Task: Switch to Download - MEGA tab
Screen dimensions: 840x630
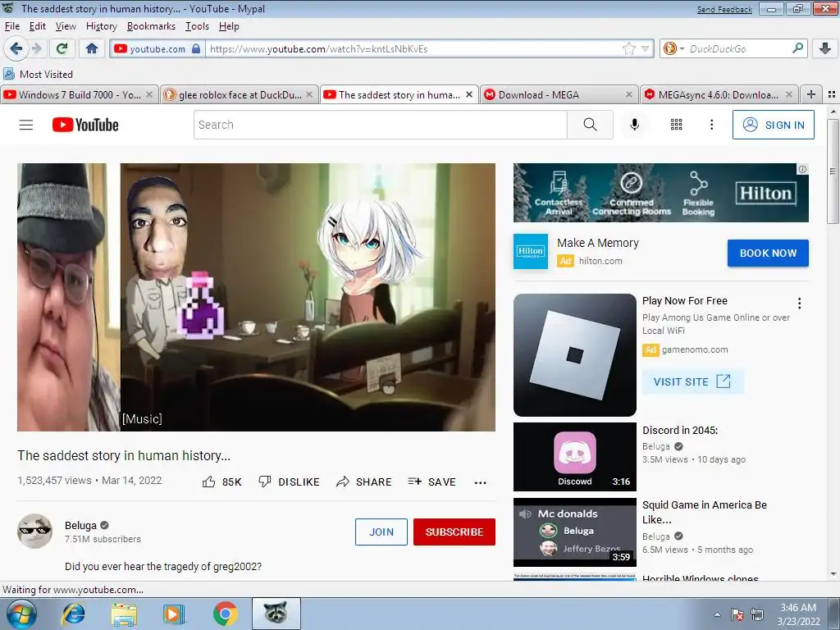Action: tap(559, 95)
